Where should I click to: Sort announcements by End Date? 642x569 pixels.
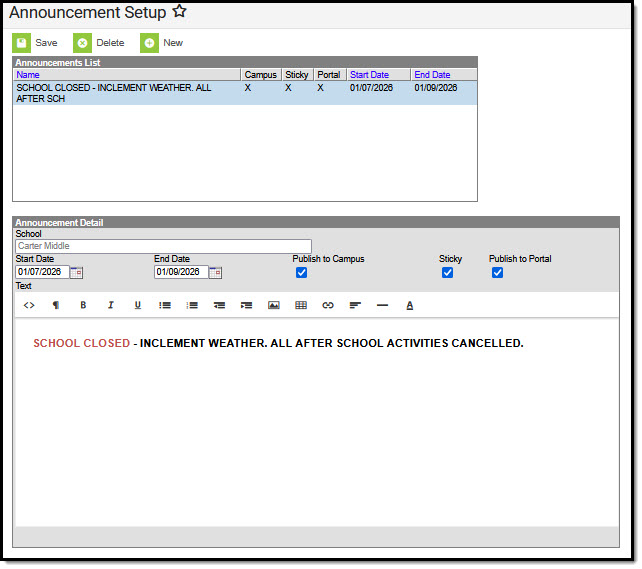[x=432, y=75]
